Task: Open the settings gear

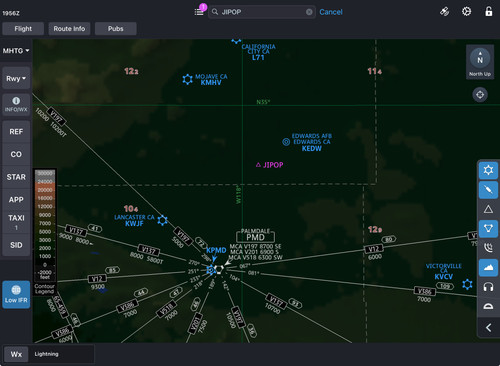Action: coord(466,12)
